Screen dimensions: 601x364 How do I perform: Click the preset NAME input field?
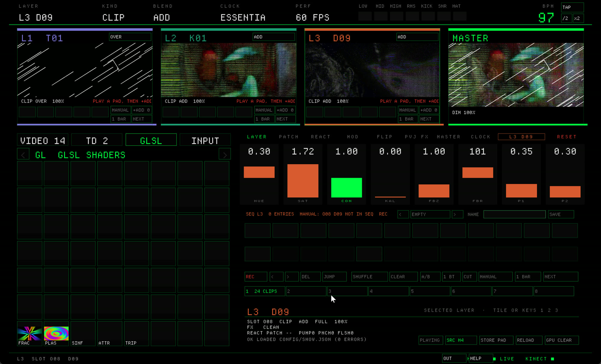point(514,214)
